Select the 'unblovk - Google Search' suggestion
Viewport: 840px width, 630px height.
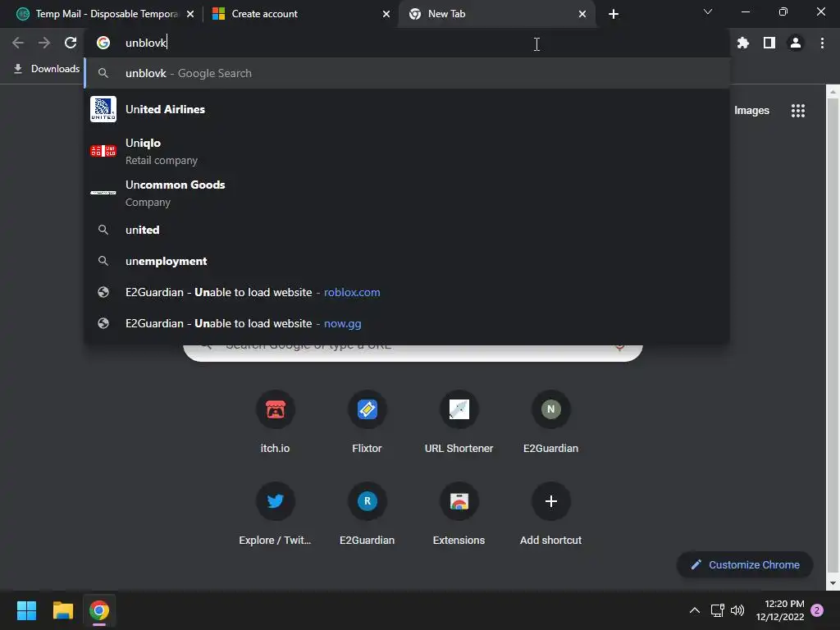pos(407,73)
